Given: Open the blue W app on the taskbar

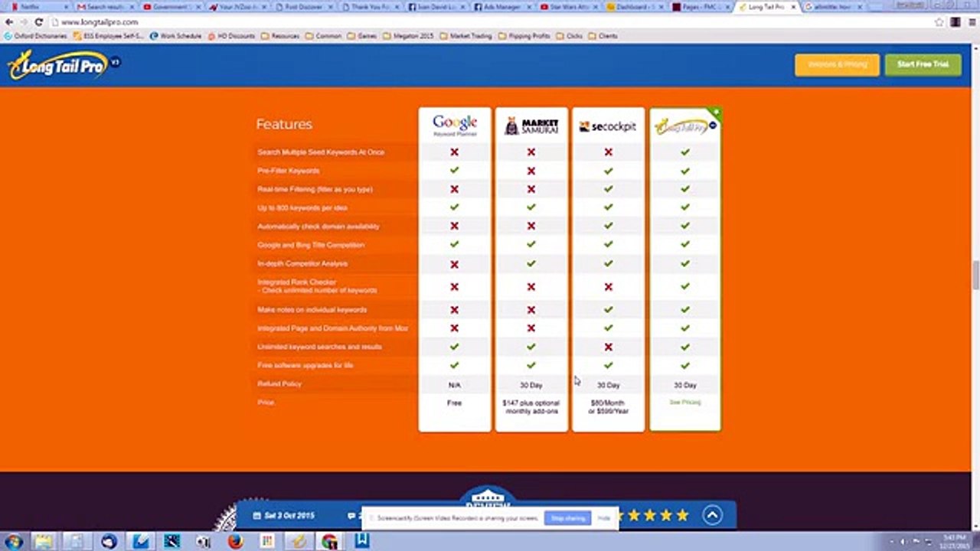Looking at the screenshot, I should click(361, 541).
